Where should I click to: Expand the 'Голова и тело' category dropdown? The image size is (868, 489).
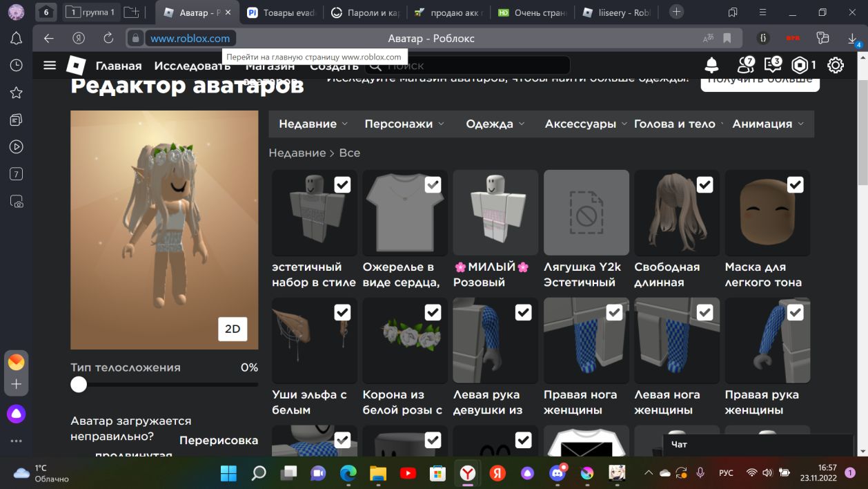tap(679, 124)
